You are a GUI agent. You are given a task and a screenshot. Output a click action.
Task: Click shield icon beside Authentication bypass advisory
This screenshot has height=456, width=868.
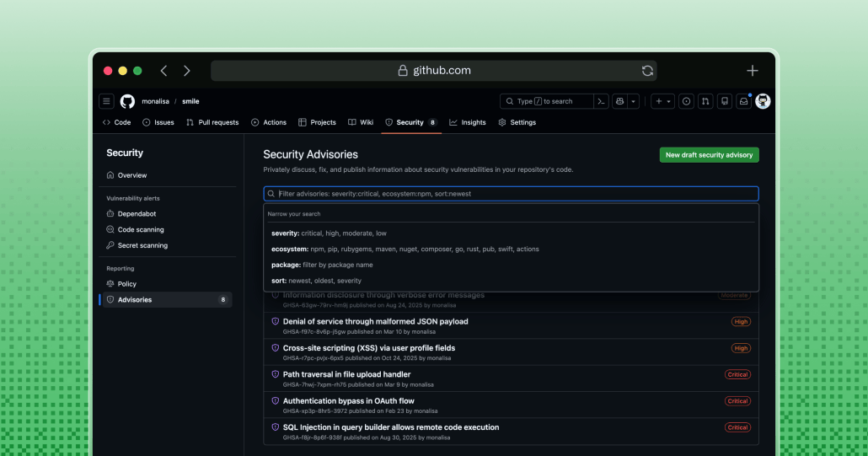pyautogui.click(x=275, y=401)
